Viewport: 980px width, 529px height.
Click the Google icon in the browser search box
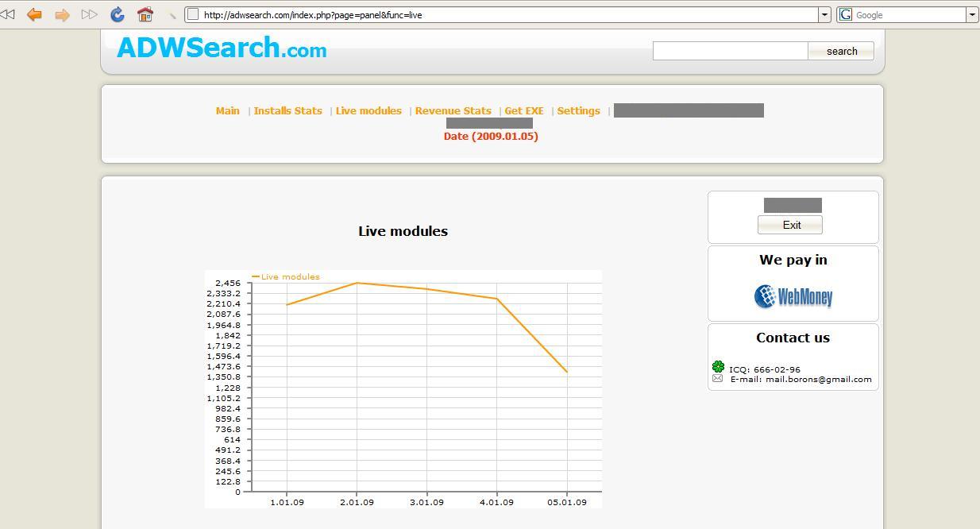point(846,14)
